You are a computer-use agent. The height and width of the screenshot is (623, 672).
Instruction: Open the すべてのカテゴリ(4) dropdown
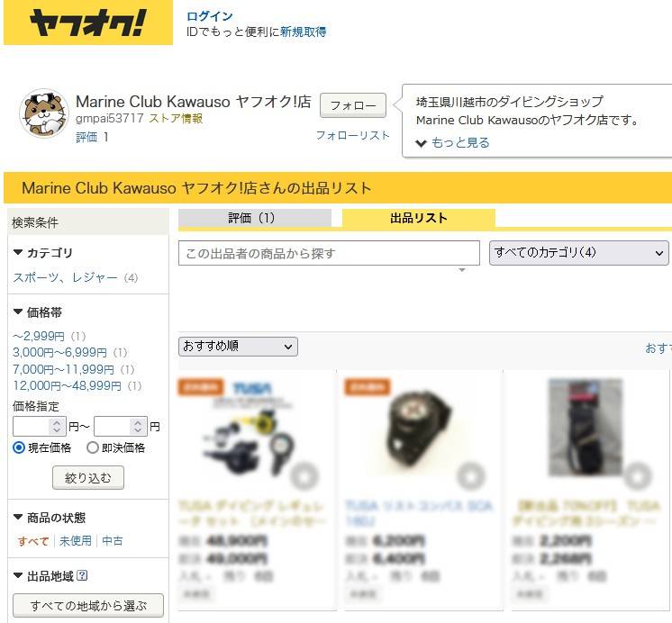click(578, 252)
